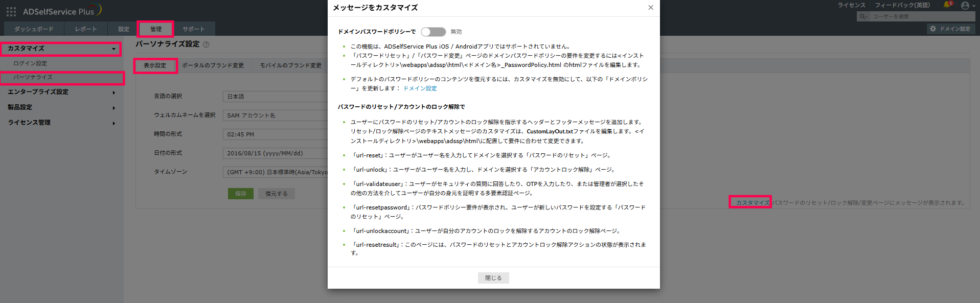Click the パスワードのリセット/アカウントのロック解除で heading
The width and height of the screenshot is (980, 303).
(401, 107)
